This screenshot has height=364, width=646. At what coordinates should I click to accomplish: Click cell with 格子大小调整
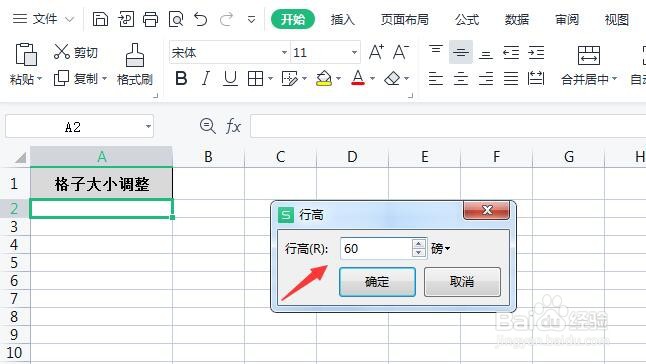pyautogui.click(x=101, y=183)
